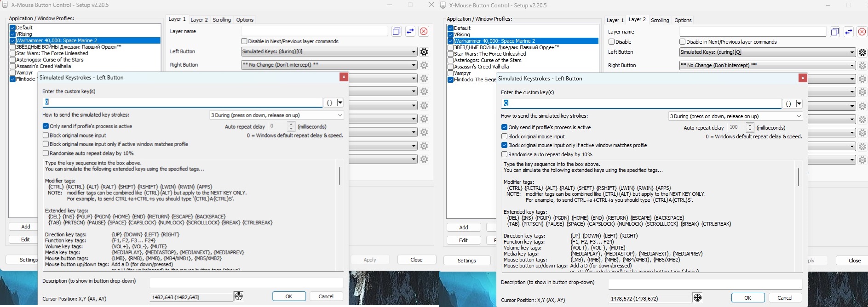
Task: Uncheck 'Block original mouse input only if active window' in right dialog
Action: tap(505, 145)
